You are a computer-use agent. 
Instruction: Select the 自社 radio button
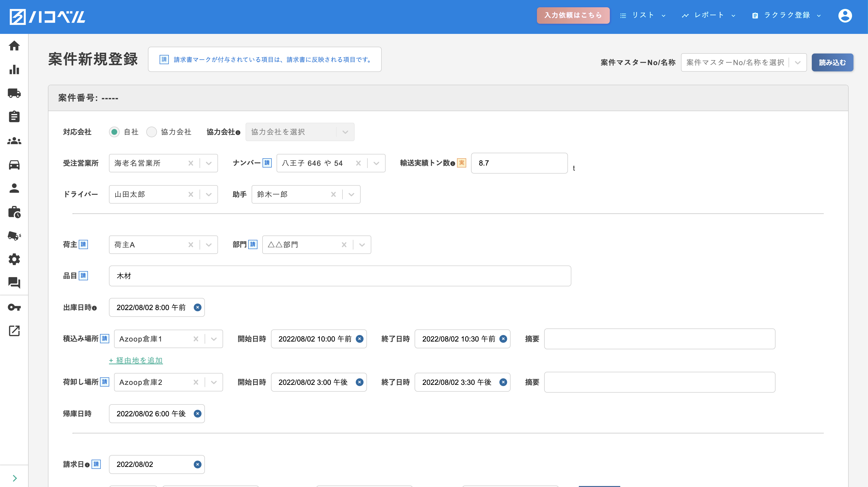pyautogui.click(x=114, y=132)
